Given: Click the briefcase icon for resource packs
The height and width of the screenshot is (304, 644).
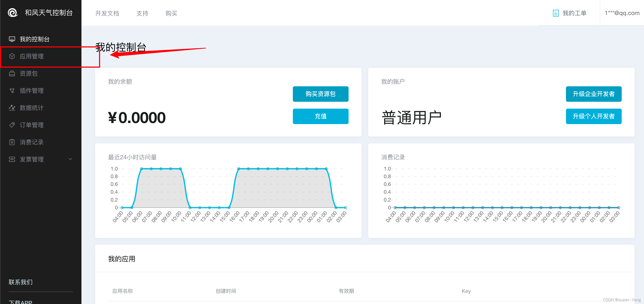Looking at the screenshot, I should tap(12, 73).
